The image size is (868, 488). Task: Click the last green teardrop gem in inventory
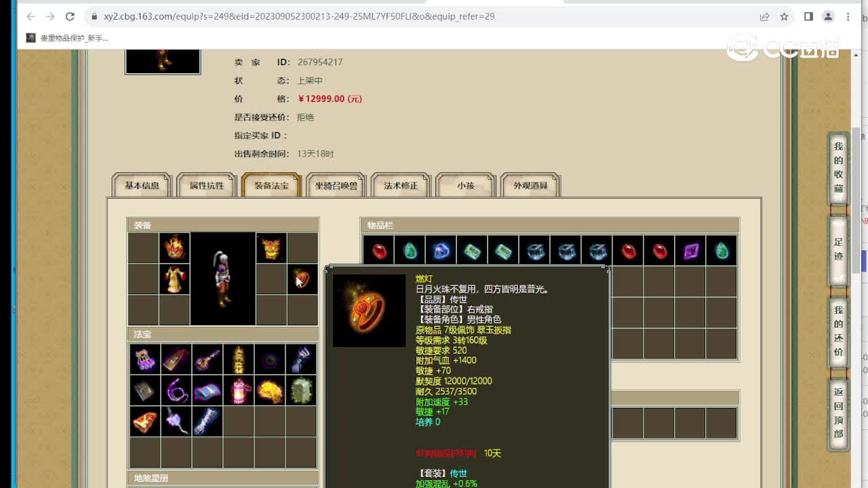tap(722, 251)
